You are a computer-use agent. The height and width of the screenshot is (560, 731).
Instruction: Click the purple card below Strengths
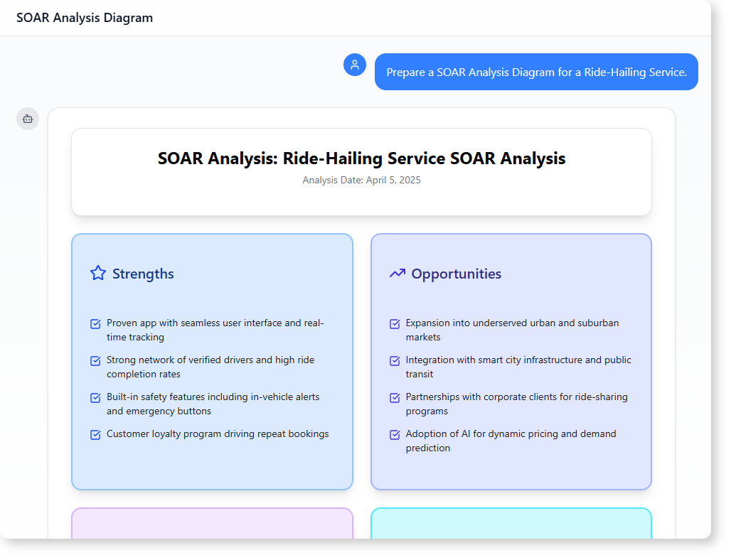[212, 523]
